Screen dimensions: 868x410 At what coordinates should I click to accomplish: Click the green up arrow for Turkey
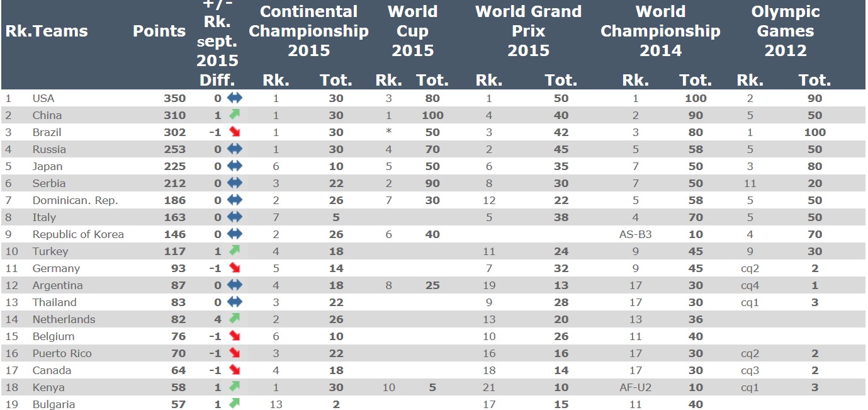[x=235, y=251]
